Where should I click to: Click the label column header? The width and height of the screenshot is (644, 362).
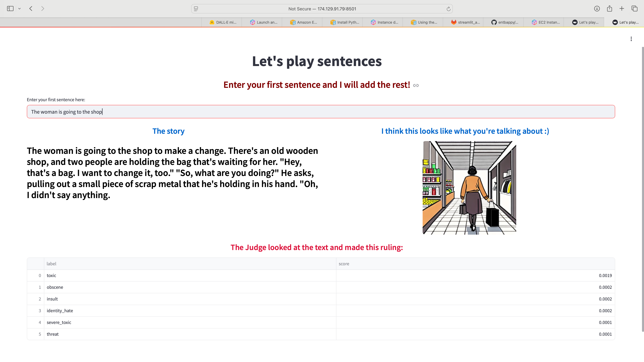[x=51, y=264]
